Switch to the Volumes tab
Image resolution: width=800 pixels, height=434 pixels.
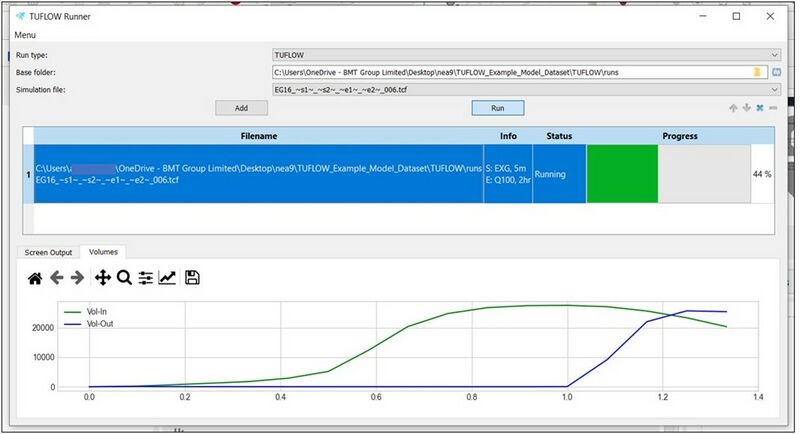click(104, 252)
